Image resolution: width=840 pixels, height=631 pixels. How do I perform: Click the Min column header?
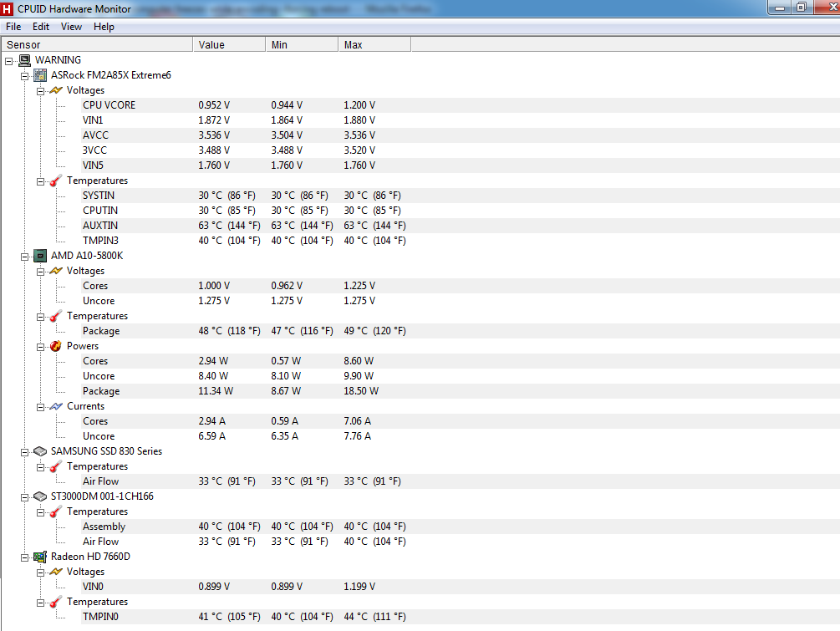[x=302, y=44]
